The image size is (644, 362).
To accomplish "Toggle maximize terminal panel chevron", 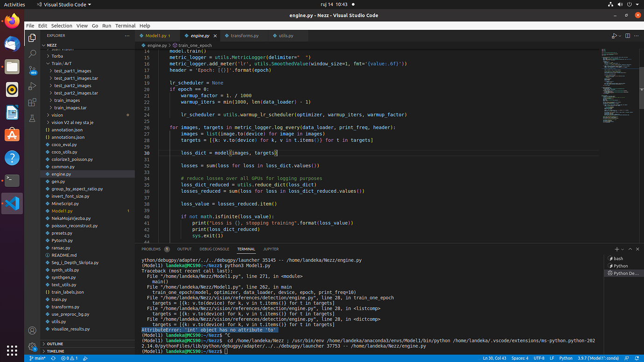I will point(630,249).
